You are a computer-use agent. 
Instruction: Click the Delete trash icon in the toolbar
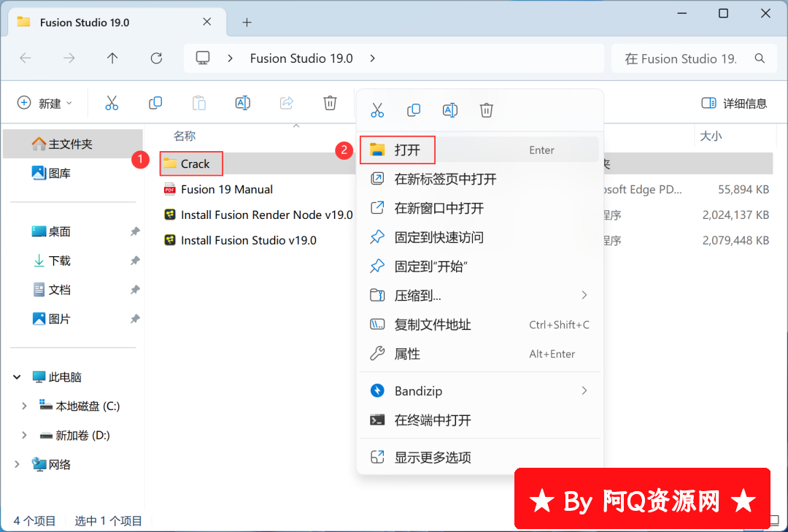[330, 103]
